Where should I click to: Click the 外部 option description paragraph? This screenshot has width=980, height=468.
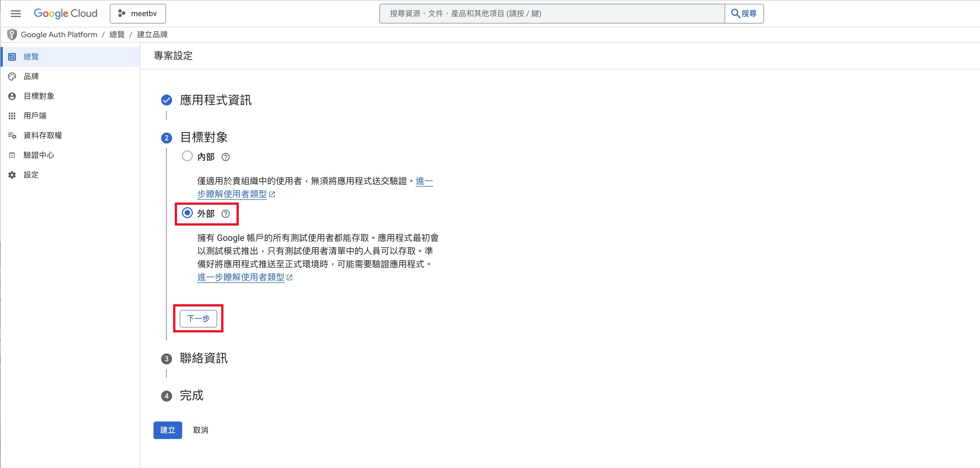pos(318,251)
